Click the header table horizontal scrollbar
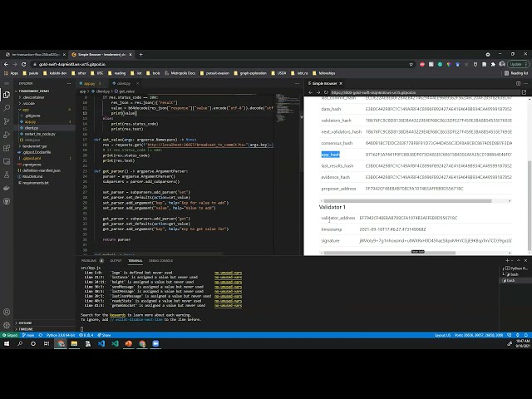532x399 pixels. (x=408, y=201)
